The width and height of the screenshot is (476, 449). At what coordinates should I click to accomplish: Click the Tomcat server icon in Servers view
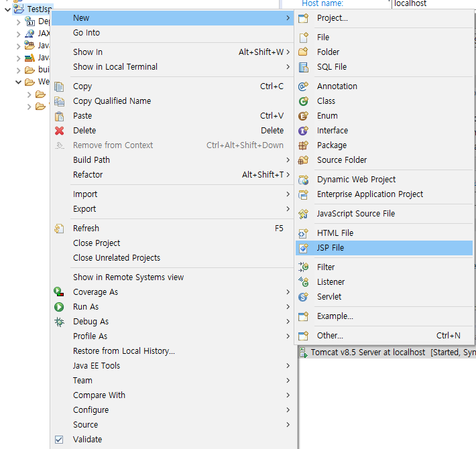pyautogui.click(x=303, y=352)
